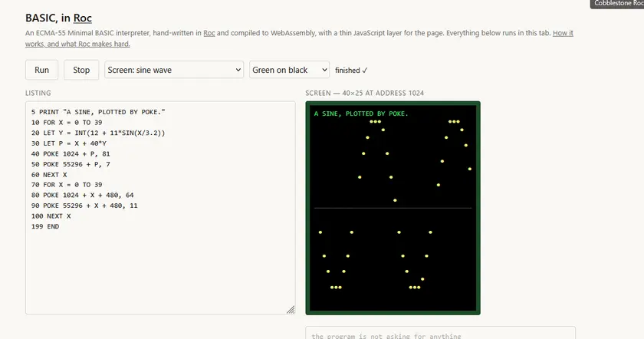Image resolution: width=644 pixels, height=339 pixels.
Task: Click line '10 FOR X = 0 TO 39'
Action: coord(67,123)
